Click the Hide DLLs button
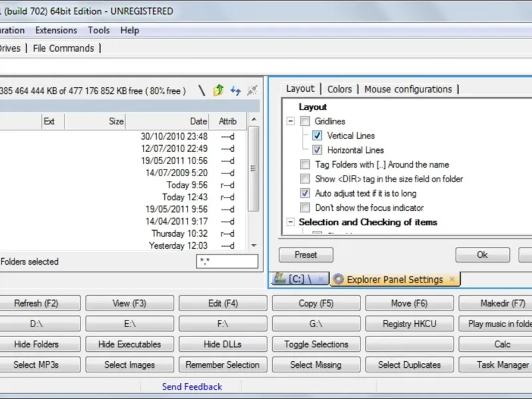The width and height of the screenshot is (532, 399). point(223,344)
